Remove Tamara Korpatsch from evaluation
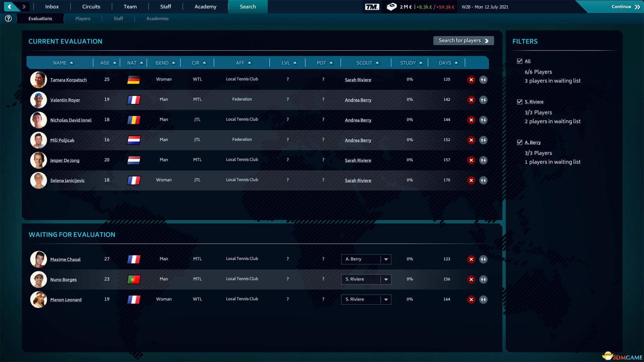Viewport: 644px width, 362px height. coord(471,80)
